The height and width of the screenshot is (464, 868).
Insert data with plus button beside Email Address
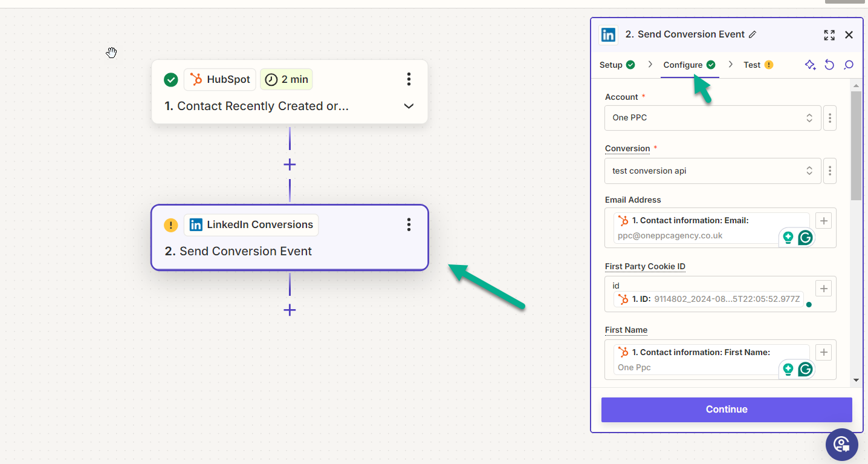point(823,221)
